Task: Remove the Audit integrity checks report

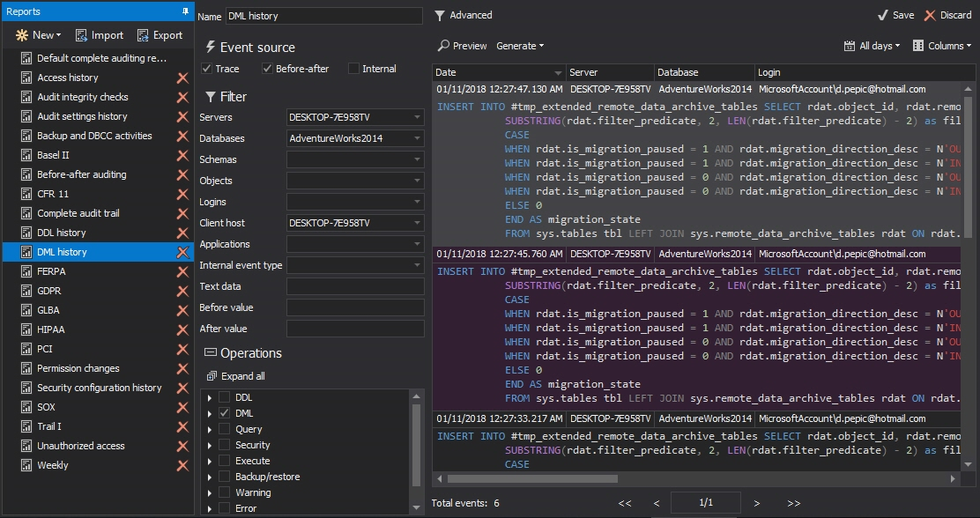Action: (x=182, y=98)
